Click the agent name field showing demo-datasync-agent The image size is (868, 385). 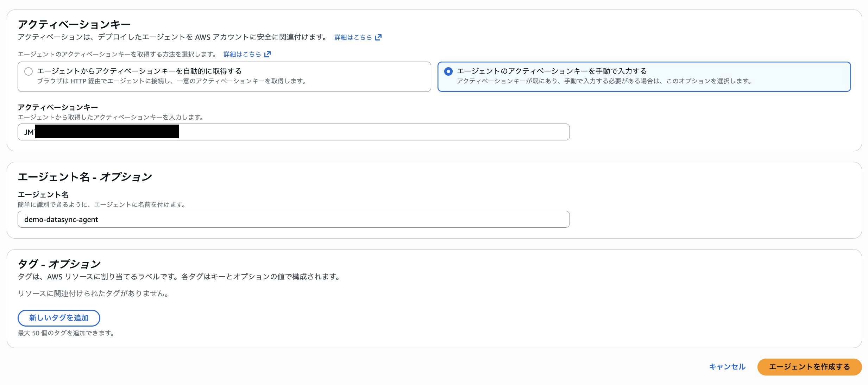point(293,219)
